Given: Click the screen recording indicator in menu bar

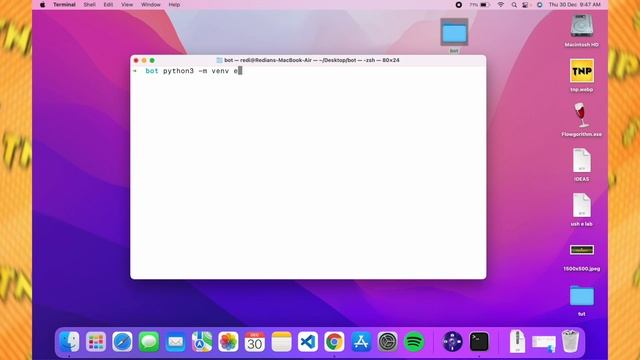Looking at the screenshot, I should click(459, 5).
